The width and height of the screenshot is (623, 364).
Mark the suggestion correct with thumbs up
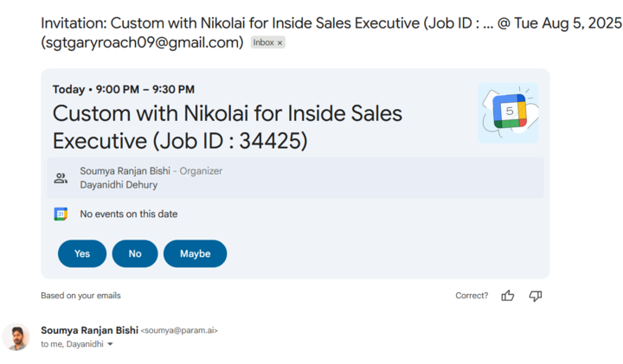tap(508, 296)
